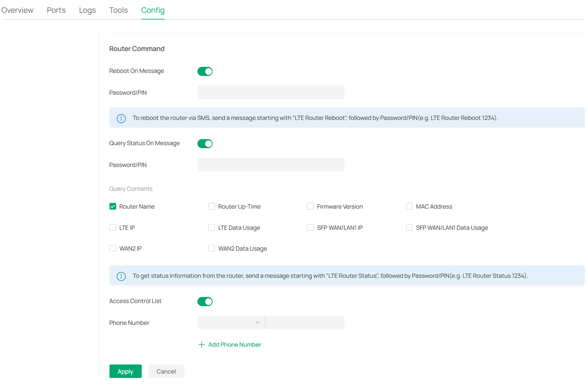
Task: Click the Cancel button
Action: tap(166, 371)
